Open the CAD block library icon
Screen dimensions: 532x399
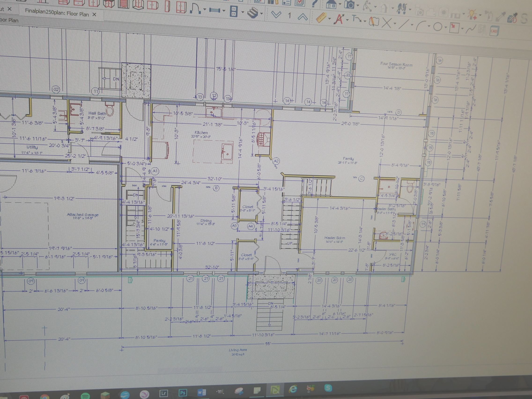click(x=494, y=31)
